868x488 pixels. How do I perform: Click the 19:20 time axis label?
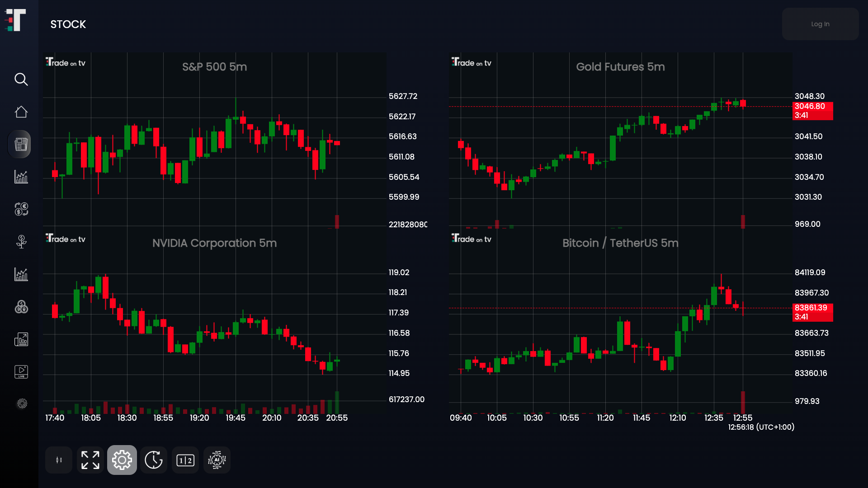[199, 418]
